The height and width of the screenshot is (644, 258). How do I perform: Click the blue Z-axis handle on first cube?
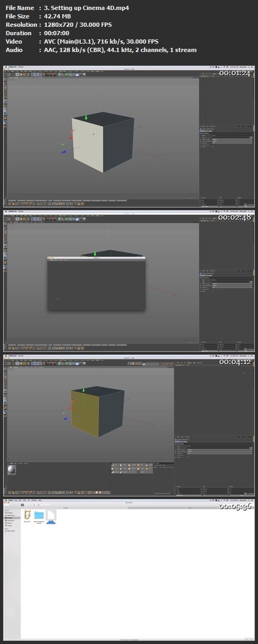64,152
